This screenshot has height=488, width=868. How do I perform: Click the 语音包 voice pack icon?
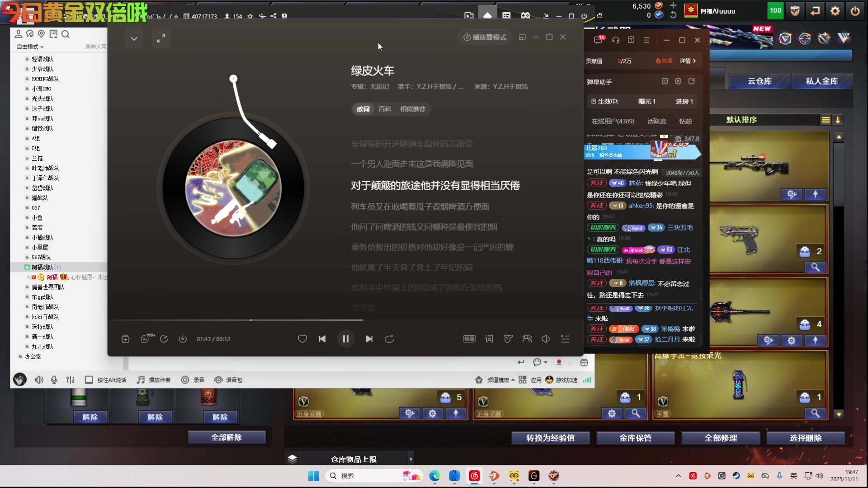(x=218, y=380)
